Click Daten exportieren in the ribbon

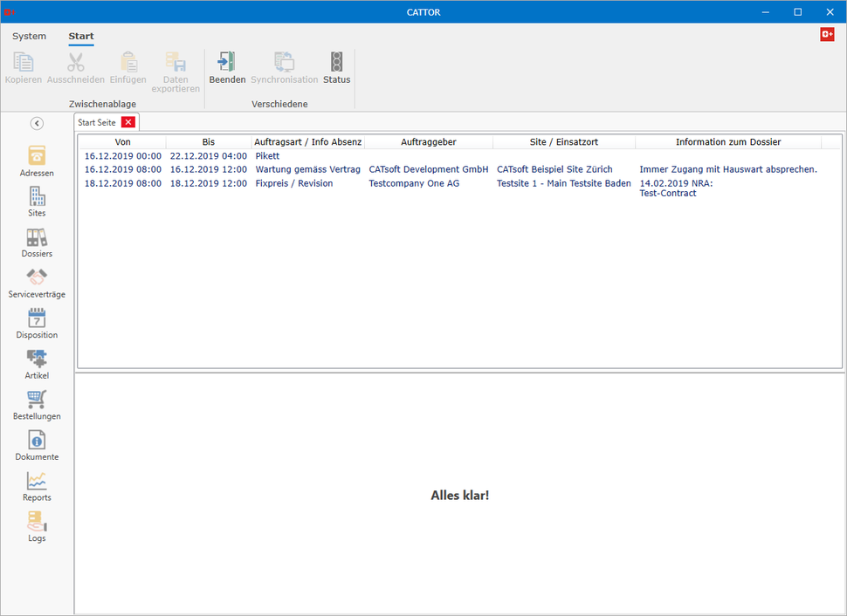(176, 72)
